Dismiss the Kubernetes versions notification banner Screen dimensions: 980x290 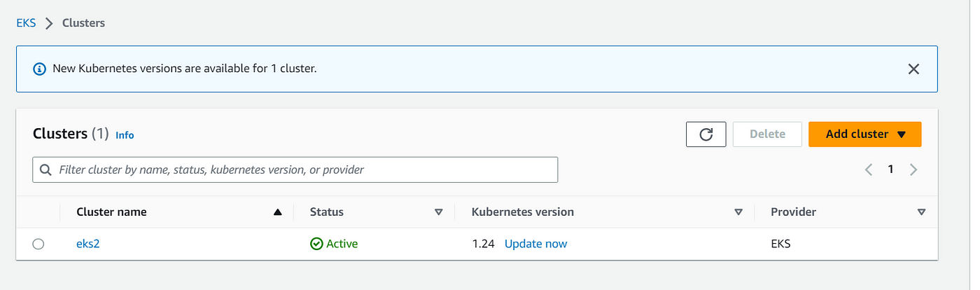[x=913, y=69]
